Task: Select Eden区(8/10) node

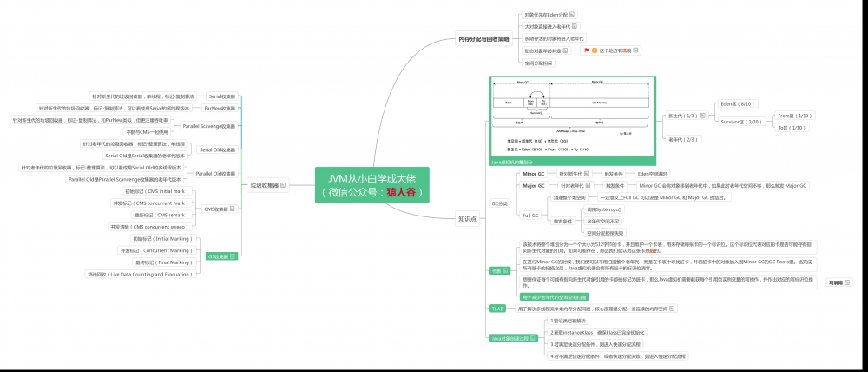Action: point(738,103)
